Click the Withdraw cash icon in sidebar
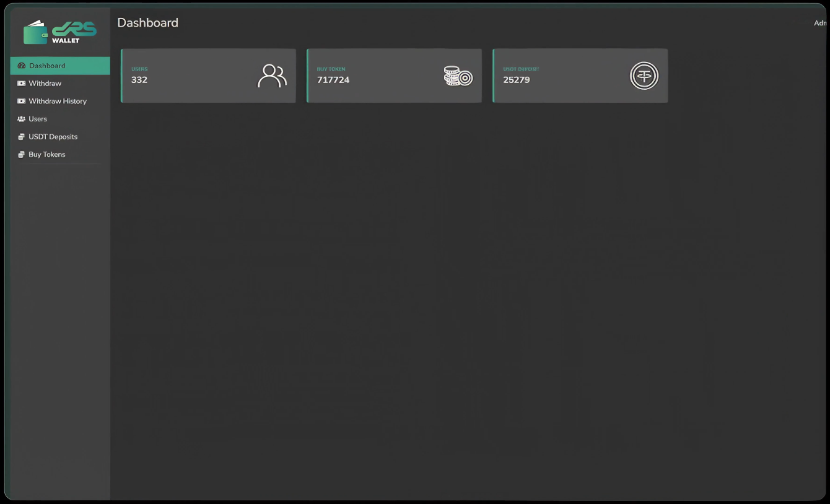Screen dimensions: 830x504 coord(22,84)
